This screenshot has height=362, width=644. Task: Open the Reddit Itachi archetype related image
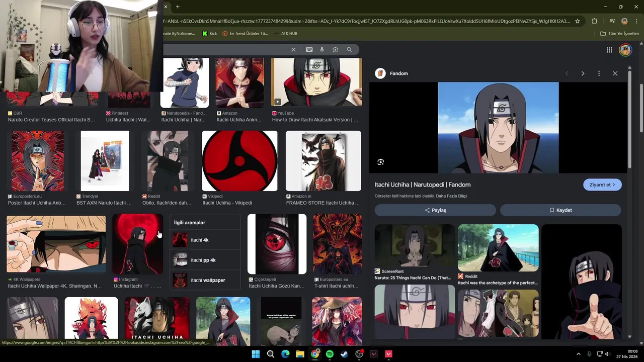(498, 248)
